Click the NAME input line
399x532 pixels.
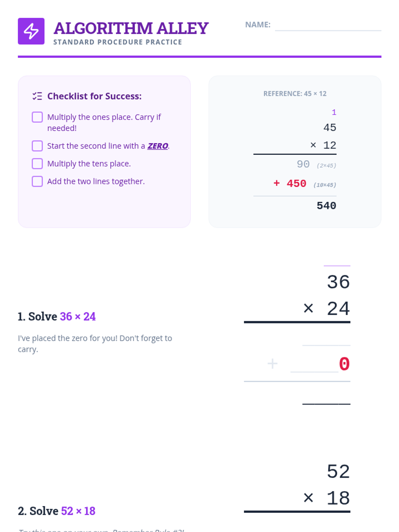coord(328,25)
